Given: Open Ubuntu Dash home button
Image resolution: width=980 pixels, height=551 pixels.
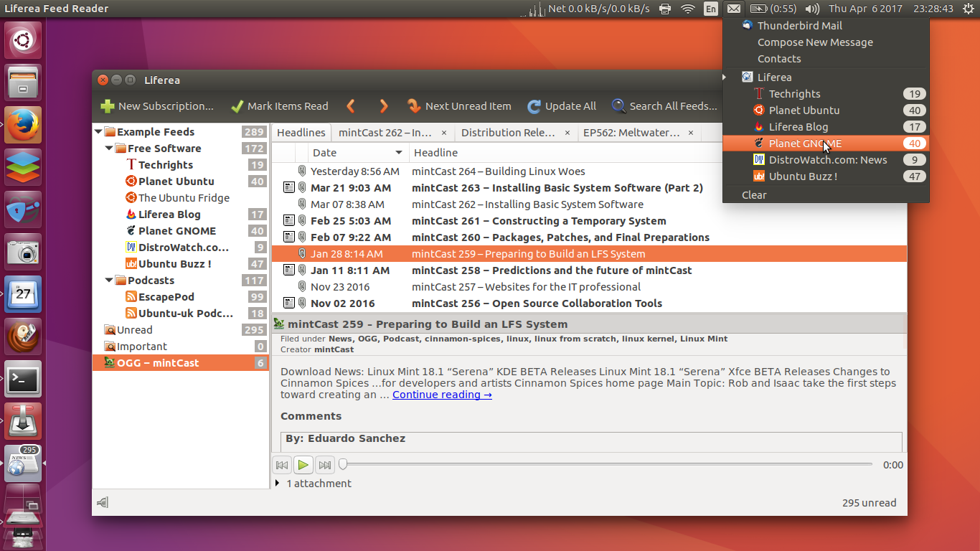Looking at the screenshot, I should (23, 39).
